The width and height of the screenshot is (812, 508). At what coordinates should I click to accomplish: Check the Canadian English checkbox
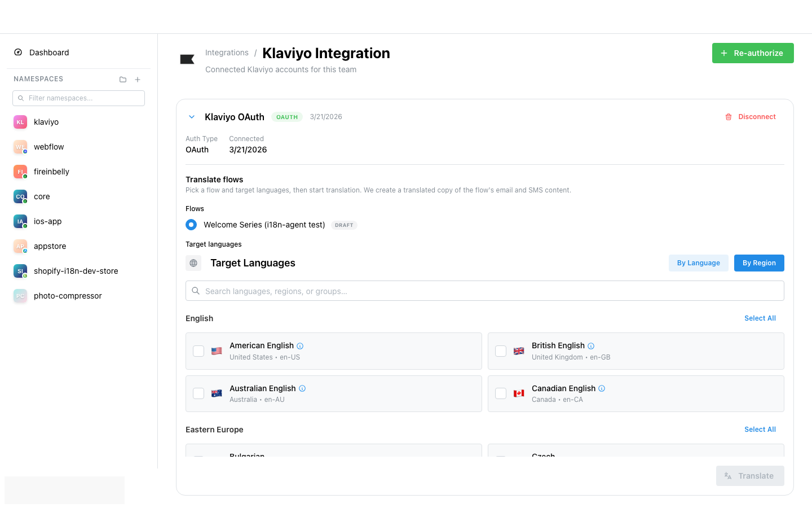pos(501,393)
